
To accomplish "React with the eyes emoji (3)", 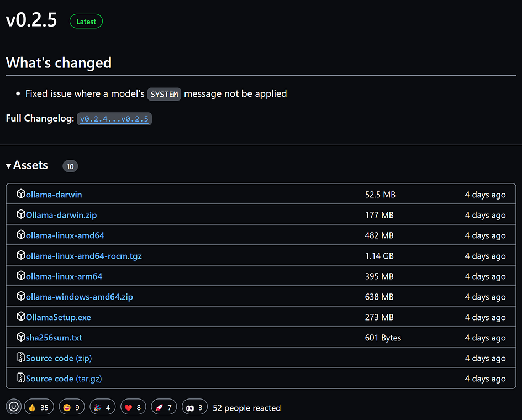I will [195, 407].
